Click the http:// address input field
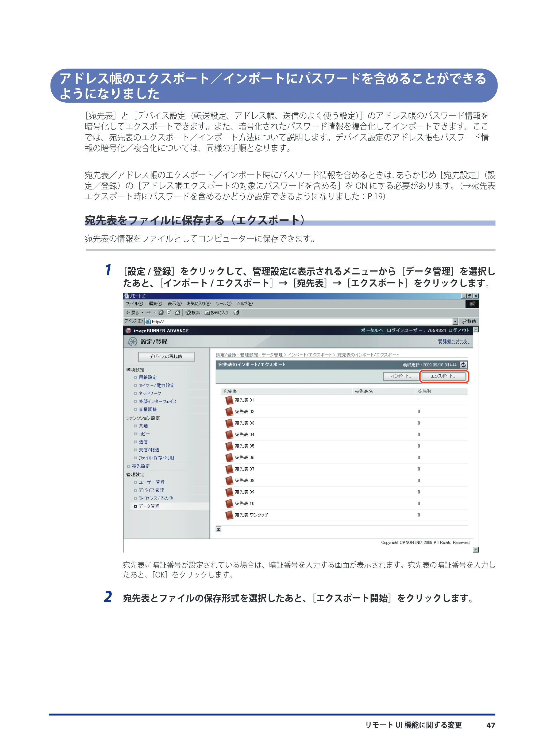 [299, 321]
